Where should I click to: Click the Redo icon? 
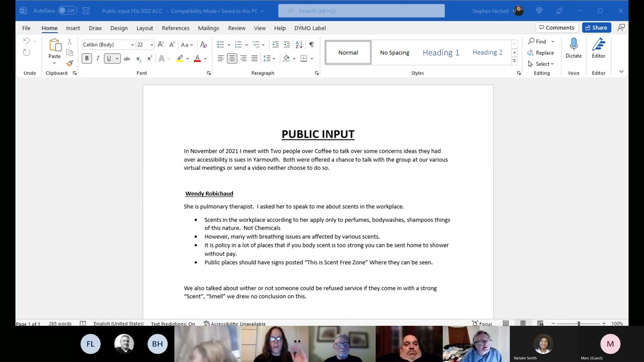click(x=27, y=52)
